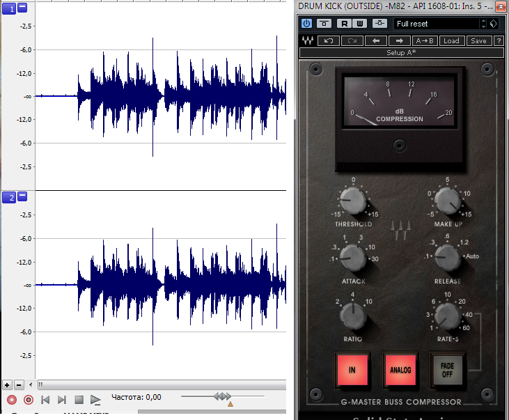Viewport: 509px width, 420px height.
Task: Step presets with arrows beside Full reset
Action: [483, 24]
